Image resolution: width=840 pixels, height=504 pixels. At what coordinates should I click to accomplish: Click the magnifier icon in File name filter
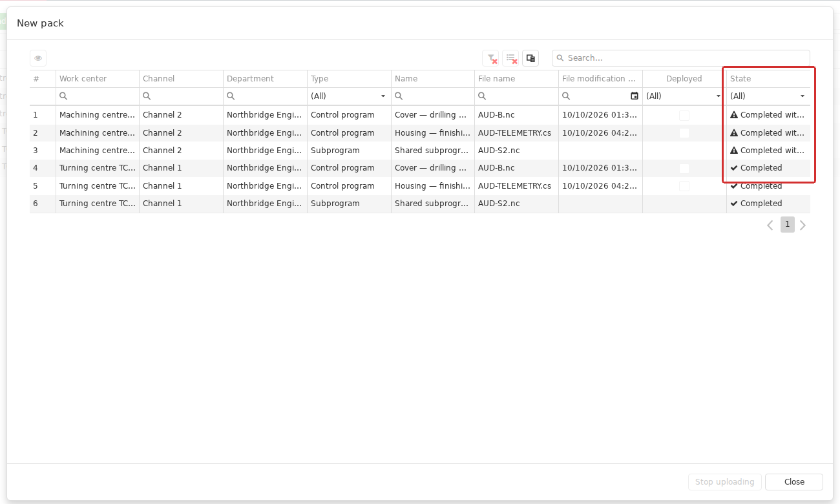(x=482, y=96)
